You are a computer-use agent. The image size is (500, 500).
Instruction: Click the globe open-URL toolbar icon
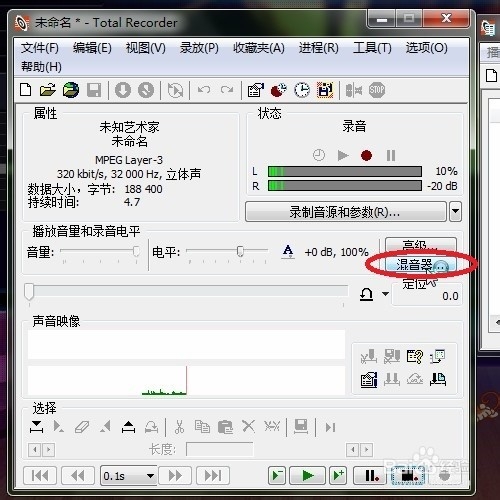click(71, 90)
